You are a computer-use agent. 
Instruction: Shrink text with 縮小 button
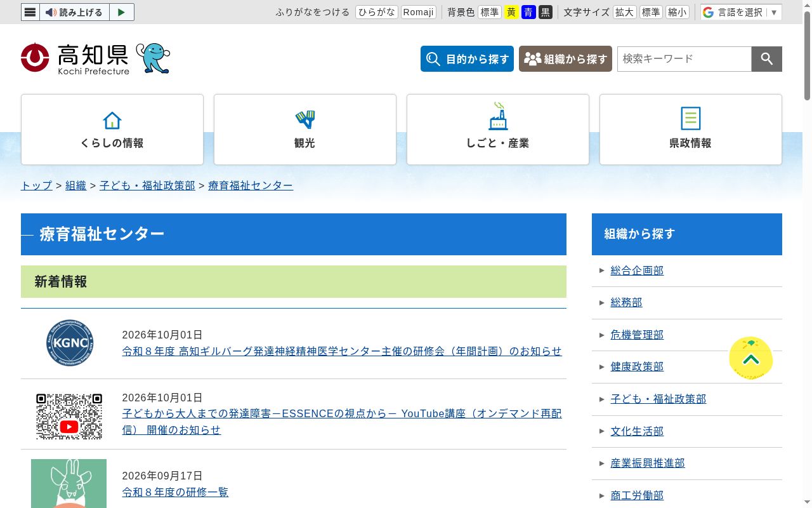click(x=678, y=12)
